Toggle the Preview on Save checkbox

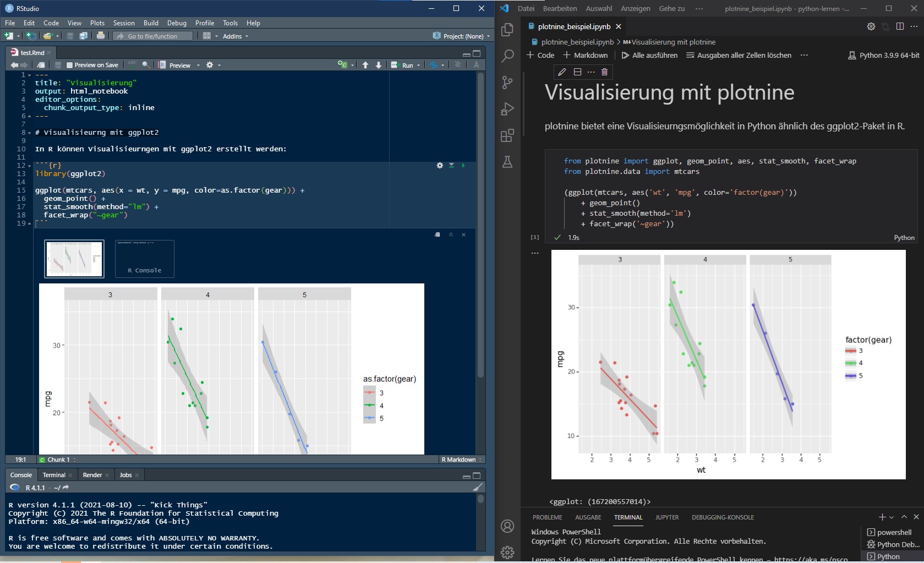tap(69, 65)
